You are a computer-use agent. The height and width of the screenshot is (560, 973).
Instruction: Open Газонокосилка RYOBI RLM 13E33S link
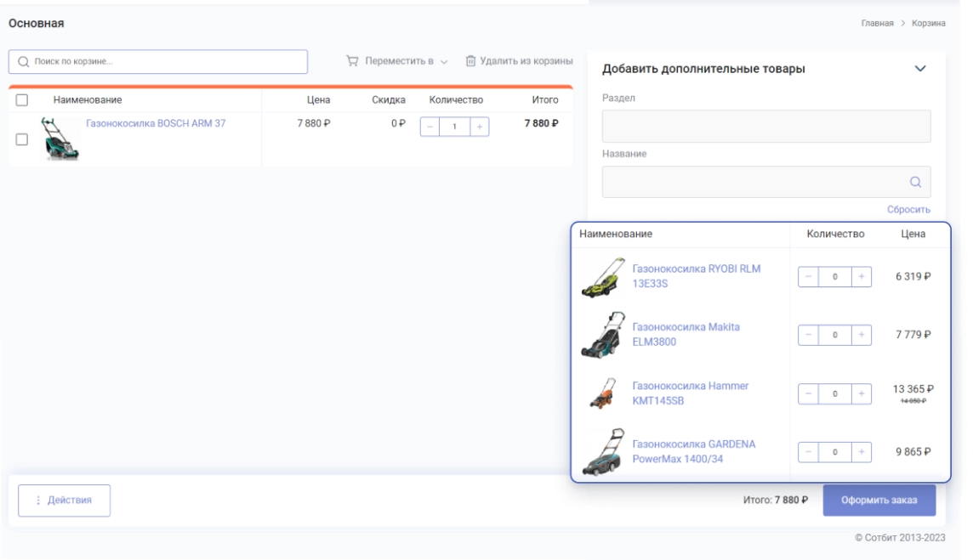click(697, 276)
